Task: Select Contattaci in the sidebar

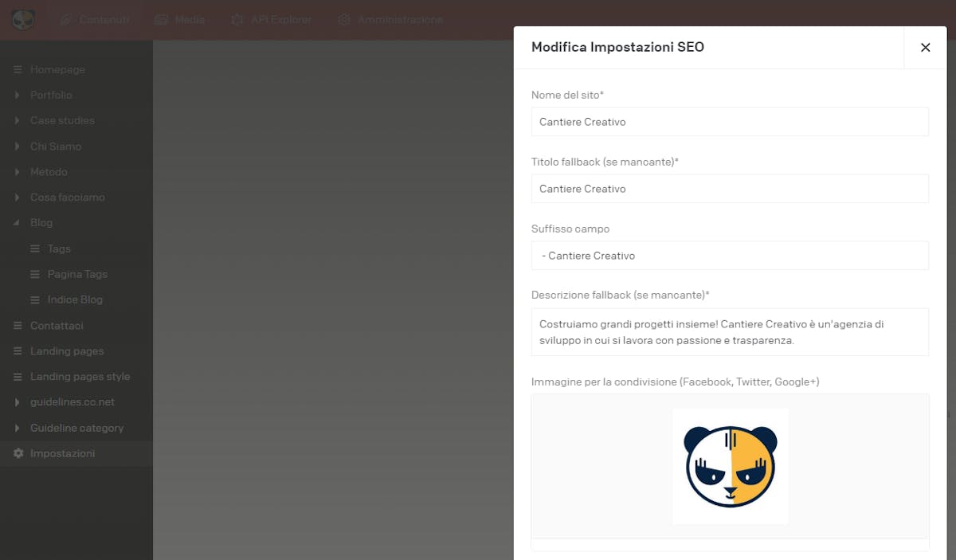Action: [76, 326]
